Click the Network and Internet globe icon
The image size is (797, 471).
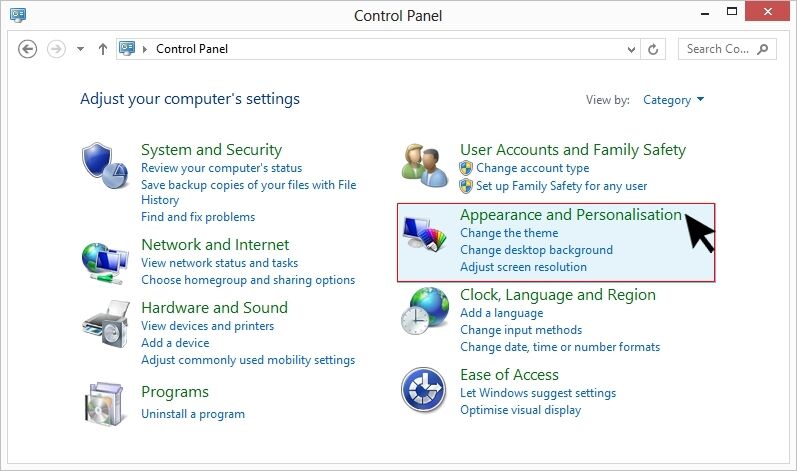coord(105,263)
